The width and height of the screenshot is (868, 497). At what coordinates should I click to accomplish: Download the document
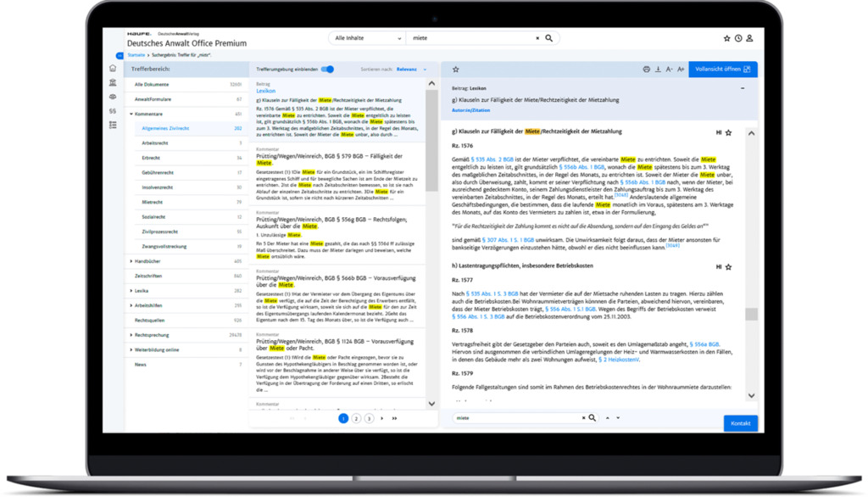pyautogui.click(x=658, y=70)
